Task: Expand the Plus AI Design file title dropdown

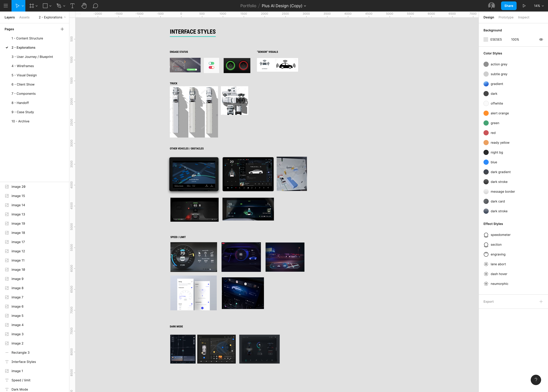Action: tap(305, 6)
